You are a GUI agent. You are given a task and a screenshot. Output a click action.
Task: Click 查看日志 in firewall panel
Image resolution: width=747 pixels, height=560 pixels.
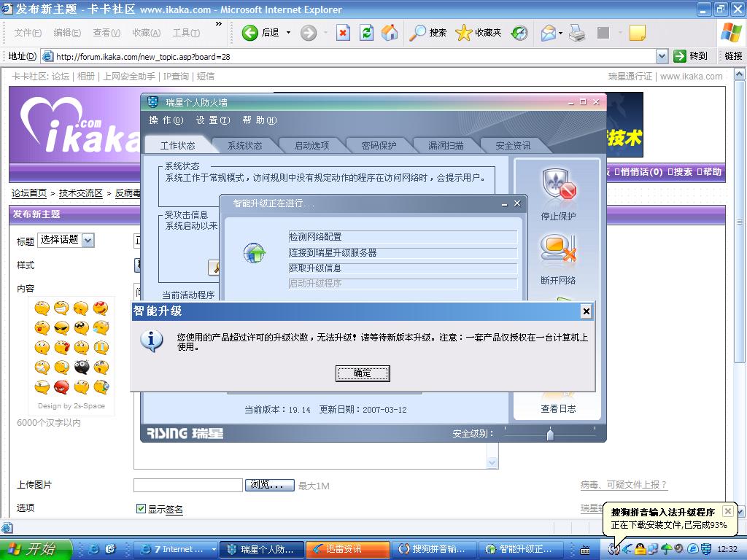coord(558,408)
